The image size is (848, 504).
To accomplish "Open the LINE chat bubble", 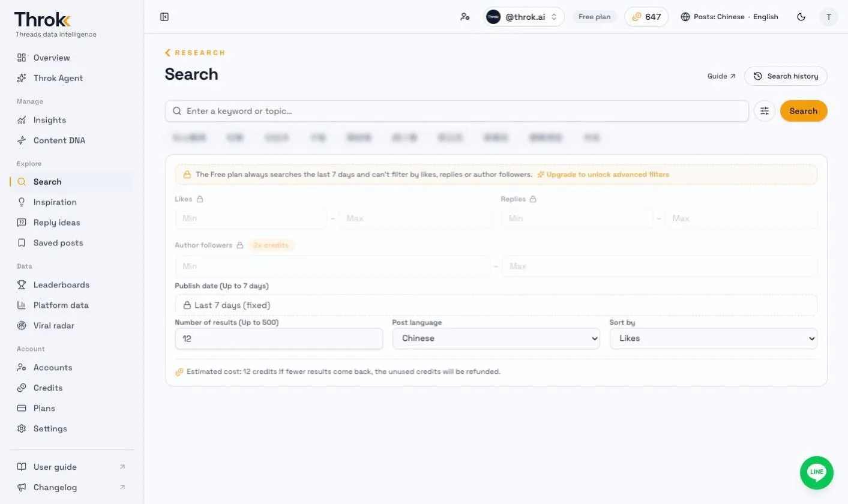I will 817,472.
